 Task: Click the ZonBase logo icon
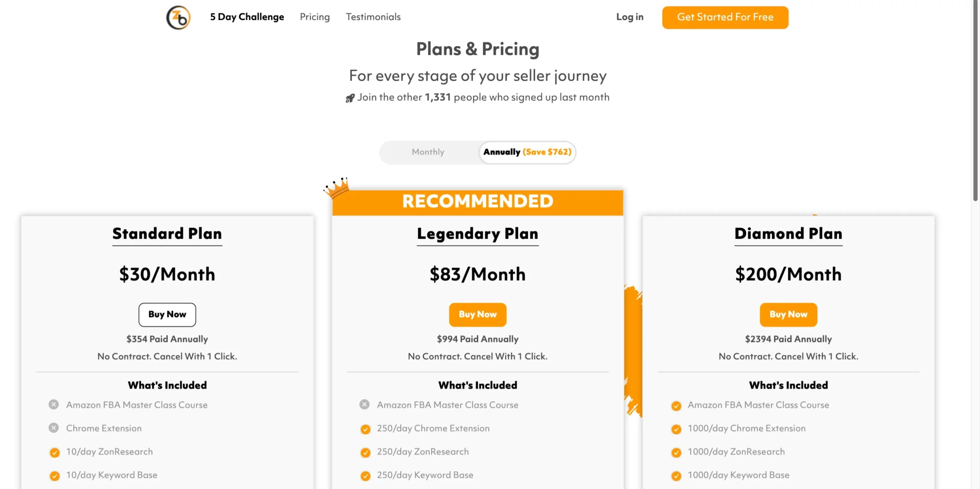tap(178, 17)
